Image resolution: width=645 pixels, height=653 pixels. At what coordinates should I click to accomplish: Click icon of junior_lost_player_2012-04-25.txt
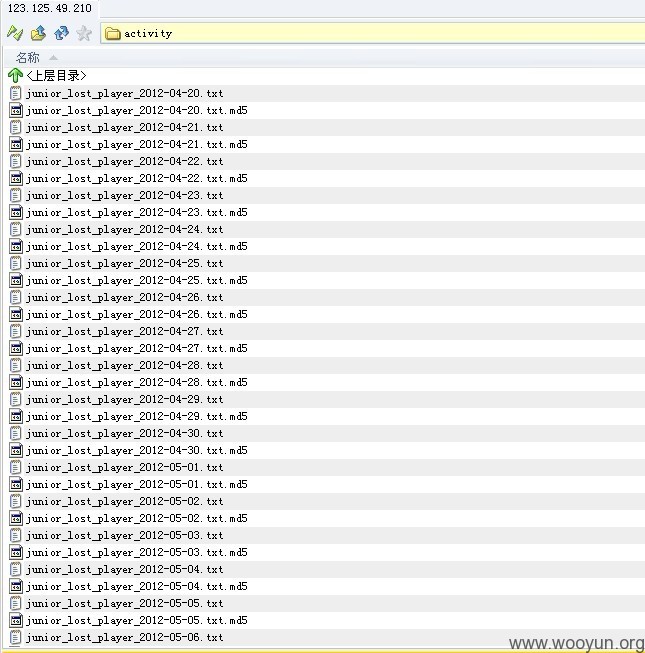[15, 263]
